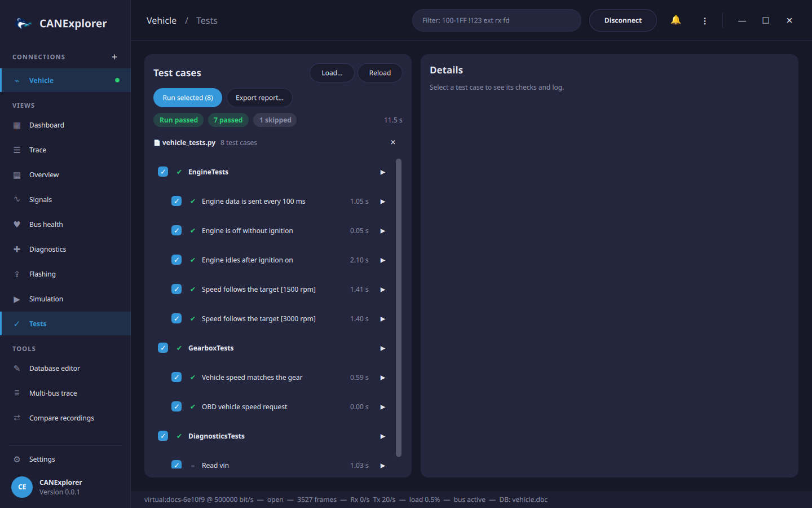This screenshot has width=812, height=508.
Task: Click the notification bell icon
Action: pyautogui.click(x=676, y=20)
